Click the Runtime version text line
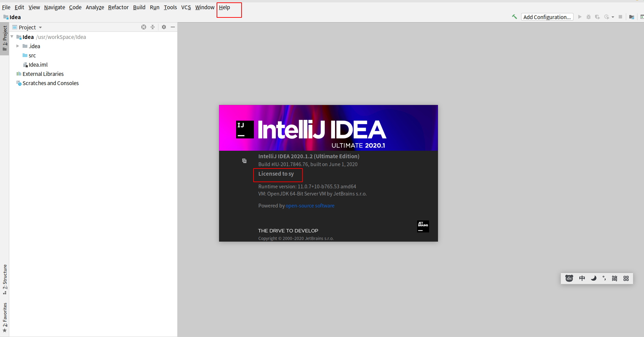Viewport: 644px width, 337px height. [x=307, y=186]
